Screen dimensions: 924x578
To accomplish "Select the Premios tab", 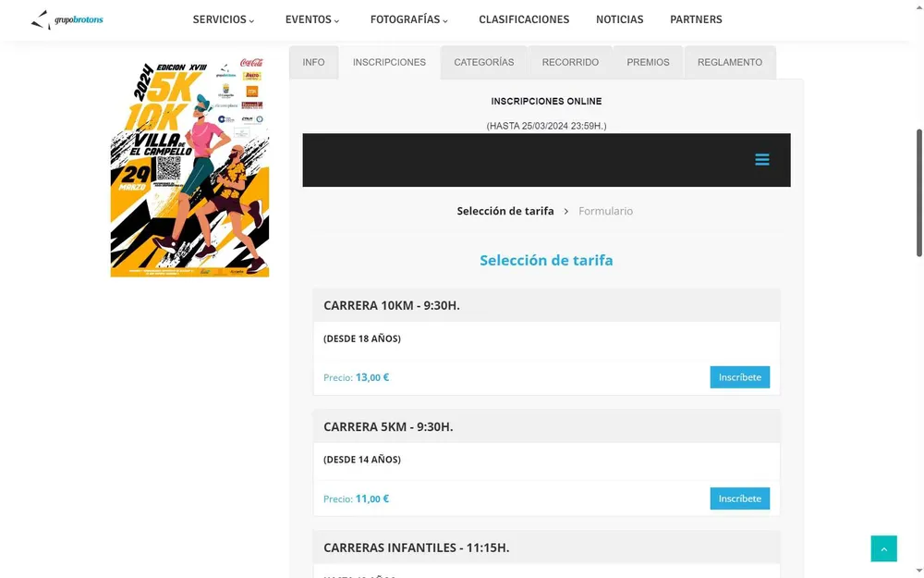I will (649, 62).
